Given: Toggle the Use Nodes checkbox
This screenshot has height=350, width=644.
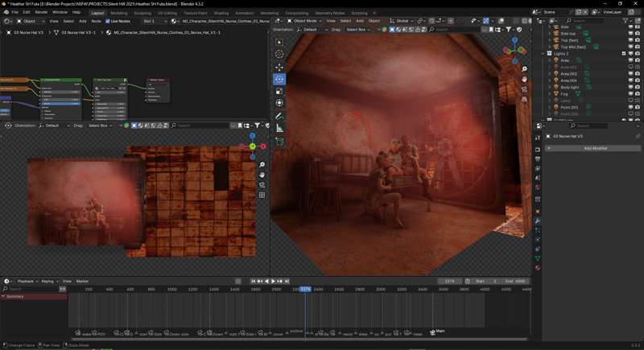Looking at the screenshot, I should tap(106, 21).
